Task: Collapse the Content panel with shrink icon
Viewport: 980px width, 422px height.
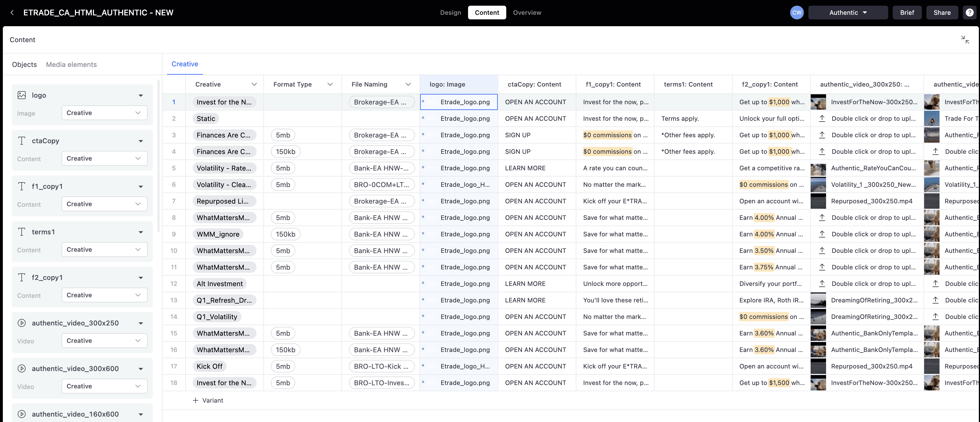Action: (965, 40)
